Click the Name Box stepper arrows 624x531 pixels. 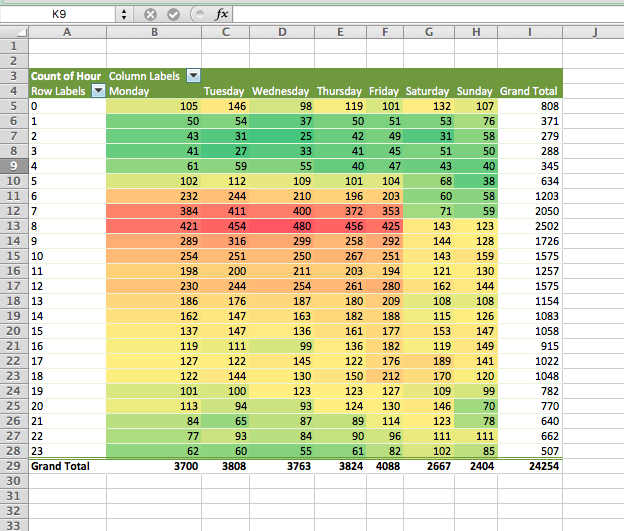pyautogui.click(x=124, y=15)
